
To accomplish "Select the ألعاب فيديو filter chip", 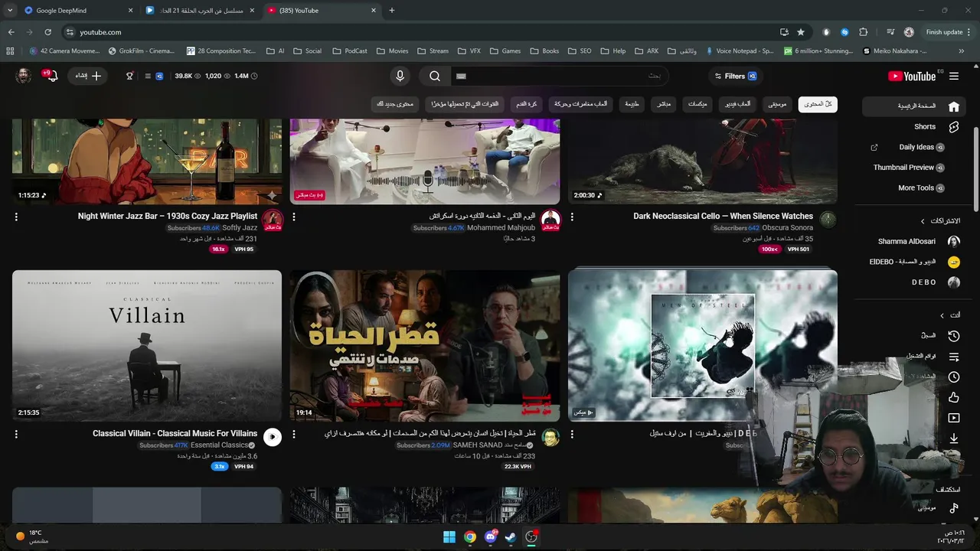I will tap(738, 104).
